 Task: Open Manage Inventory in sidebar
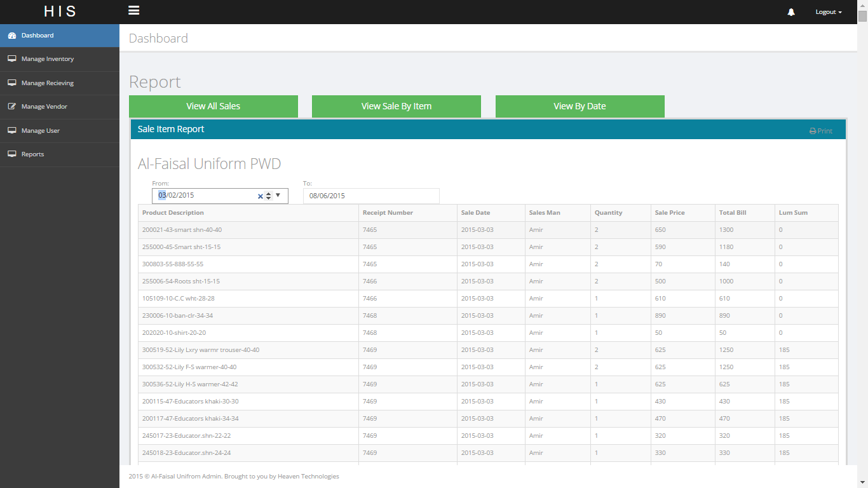48,59
